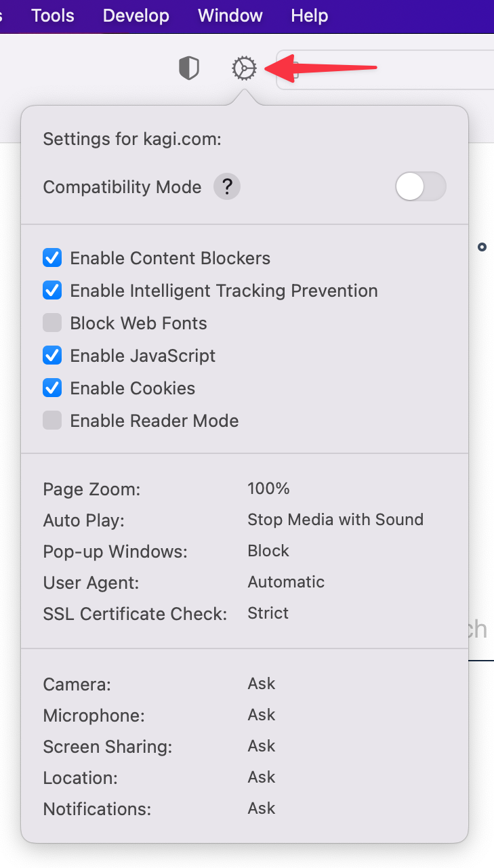Image resolution: width=494 pixels, height=868 pixels.
Task: Open the Window menu in the menu bar
Action: pyautogui.click(x=230, y=15)
